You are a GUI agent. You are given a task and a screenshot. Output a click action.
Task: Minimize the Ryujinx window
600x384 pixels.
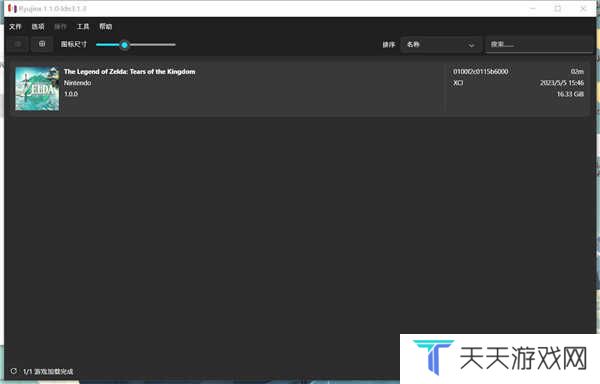[533, 8]
